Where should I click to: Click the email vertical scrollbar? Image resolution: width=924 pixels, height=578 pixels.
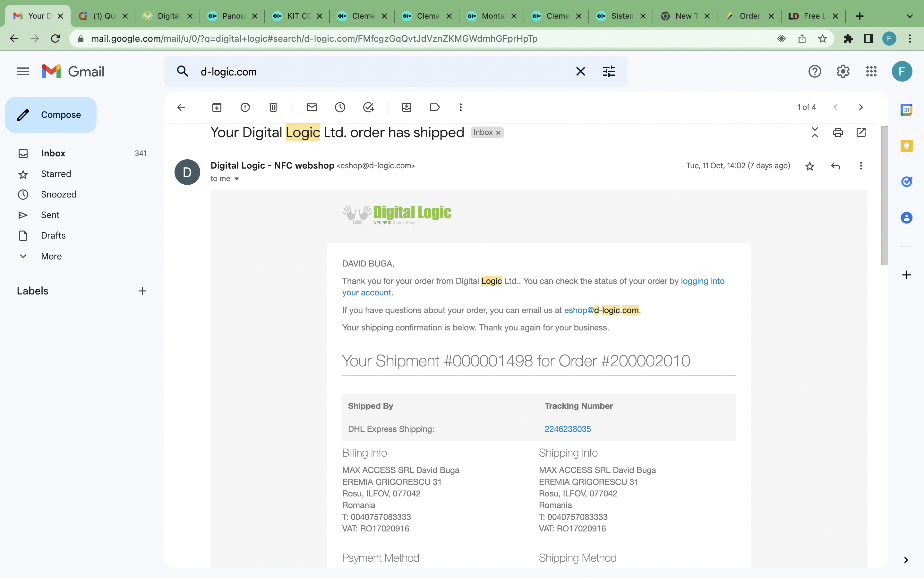pos(884,195)
